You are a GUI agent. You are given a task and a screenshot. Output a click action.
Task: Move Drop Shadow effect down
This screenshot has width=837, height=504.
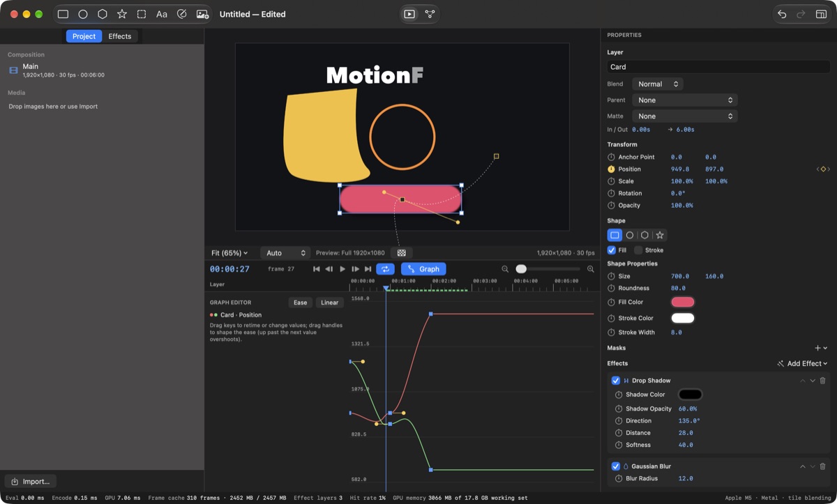coord(813,381)
